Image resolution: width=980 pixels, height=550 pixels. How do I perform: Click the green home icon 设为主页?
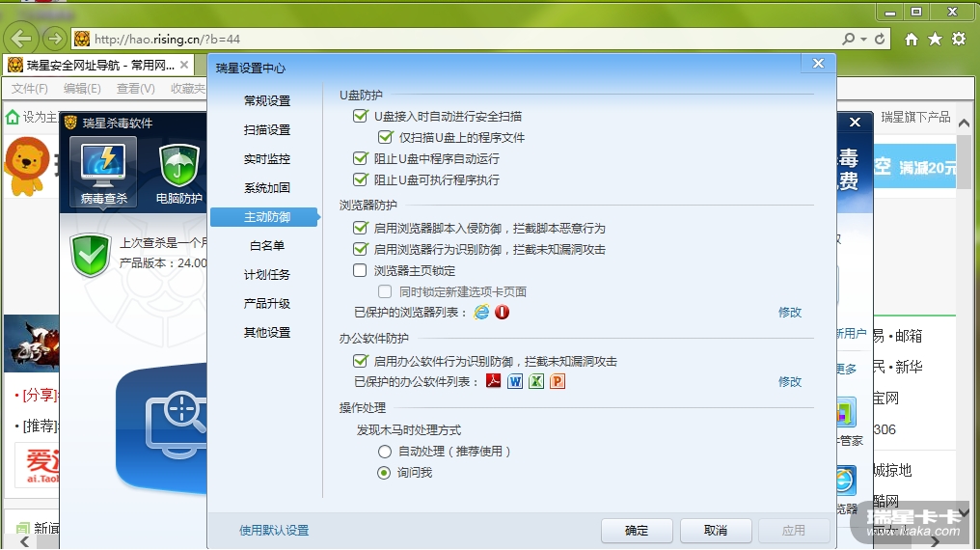[13, 117]
